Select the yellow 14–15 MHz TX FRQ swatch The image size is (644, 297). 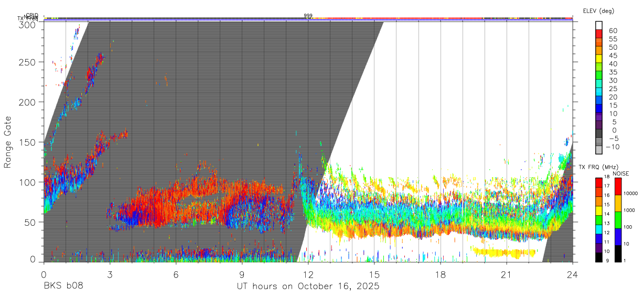[598, 210]
